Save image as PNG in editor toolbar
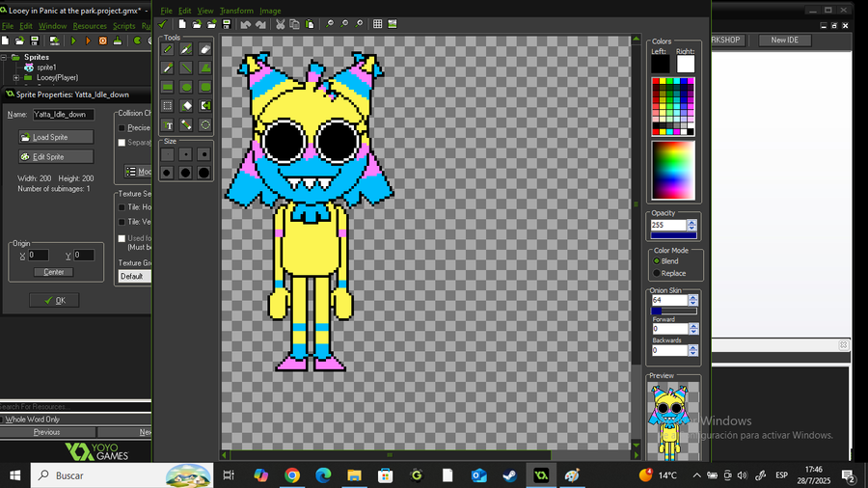Viewport: 868px width, 488px height. pyautogui.click(x=227, y=24)
